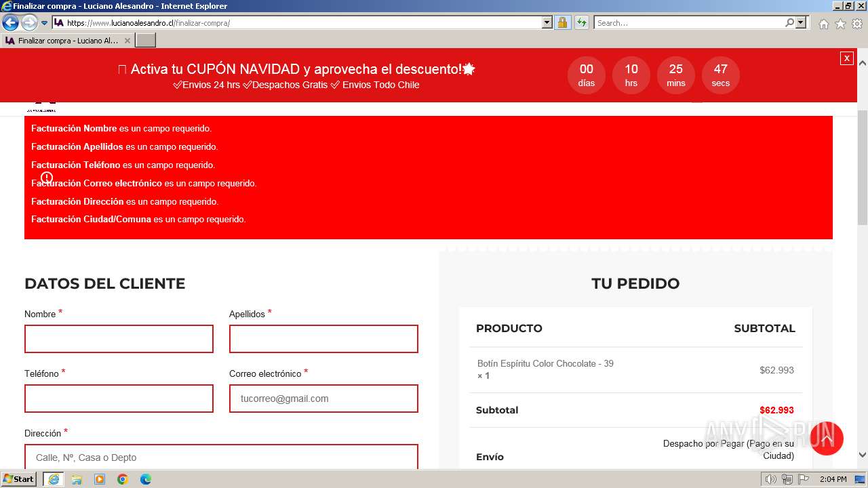868x488 pixels.
Task: Click the Envío row label
Action: (490, 457)
